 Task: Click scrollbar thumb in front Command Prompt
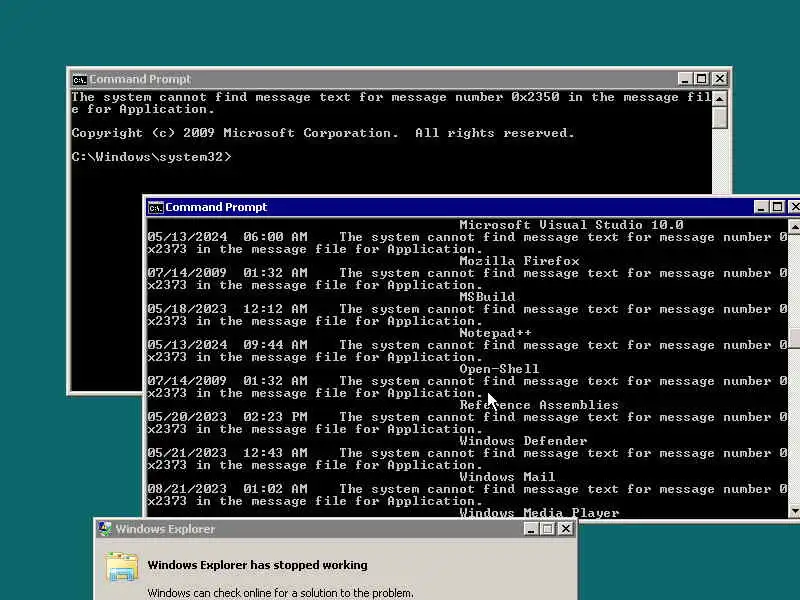pos(794,338)
